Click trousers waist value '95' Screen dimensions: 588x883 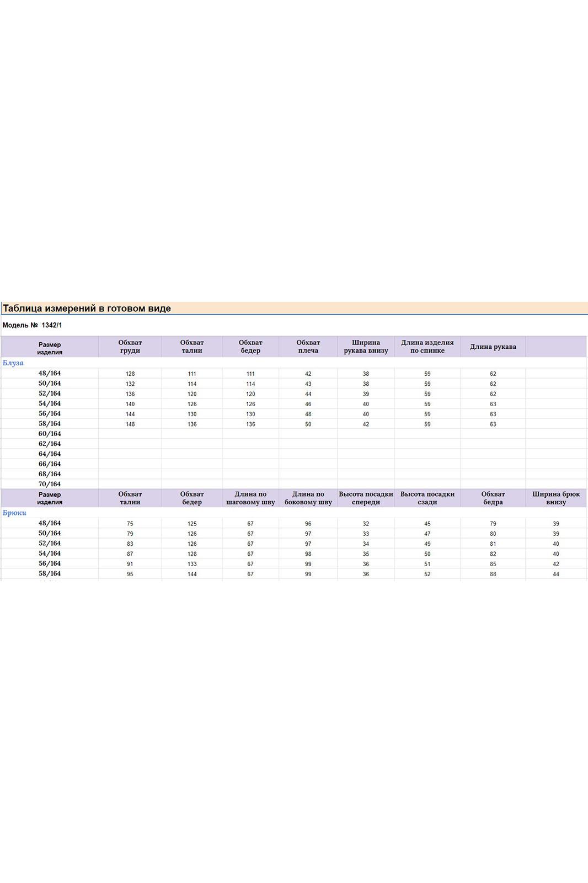pos(130,574)
